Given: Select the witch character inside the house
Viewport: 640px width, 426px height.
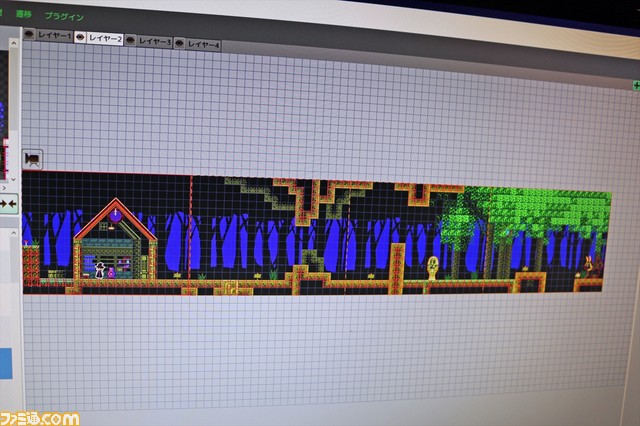Looking at the screenshot, I should (100, 270).
